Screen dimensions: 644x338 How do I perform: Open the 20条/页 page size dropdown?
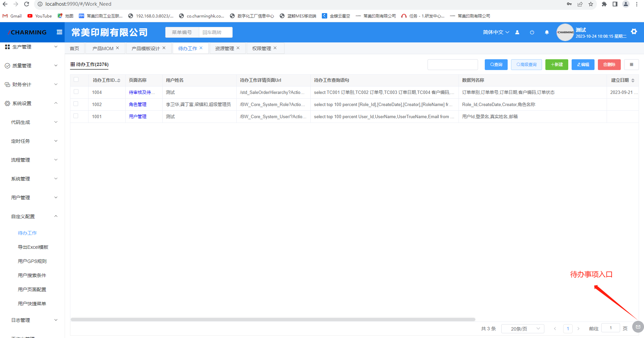tap(522, 329)
